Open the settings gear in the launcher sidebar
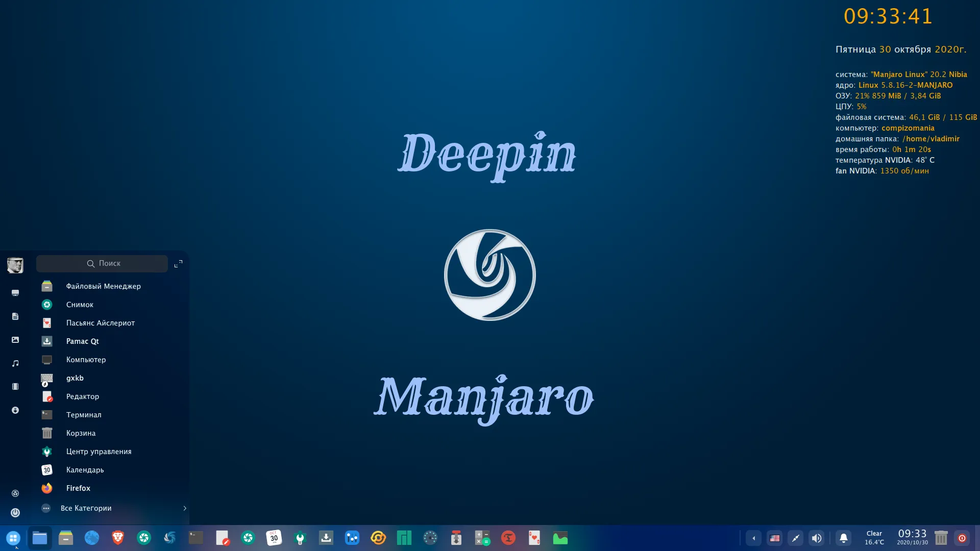Screen dimensions: 980x551 [x=15, y=493]
